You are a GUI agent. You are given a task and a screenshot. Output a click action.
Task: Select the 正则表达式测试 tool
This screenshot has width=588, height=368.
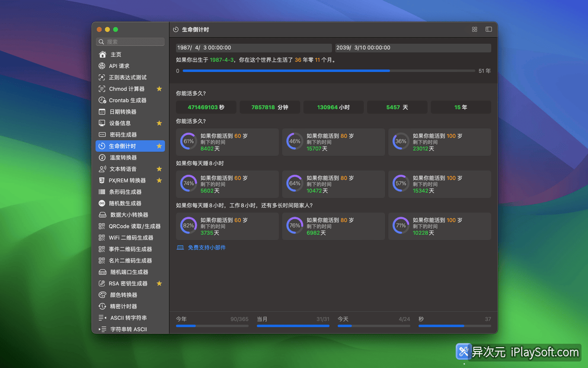click(x=128, y=77)
